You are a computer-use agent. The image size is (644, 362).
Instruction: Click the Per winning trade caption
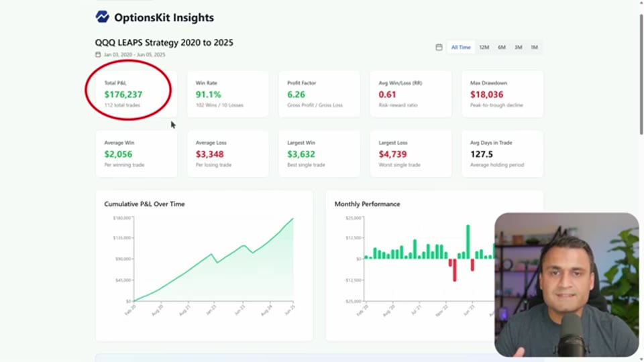coord(124,165)
